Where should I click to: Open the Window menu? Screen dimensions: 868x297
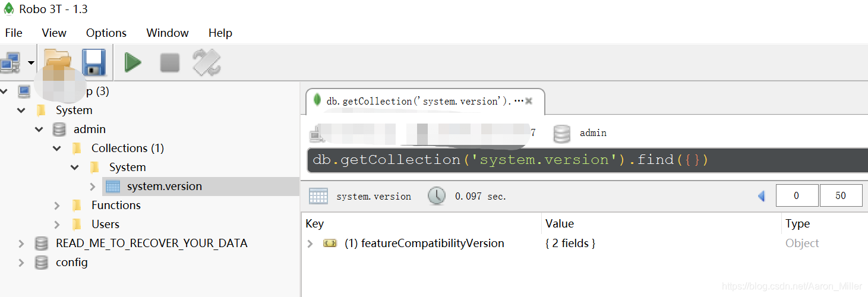coord(168,33)
